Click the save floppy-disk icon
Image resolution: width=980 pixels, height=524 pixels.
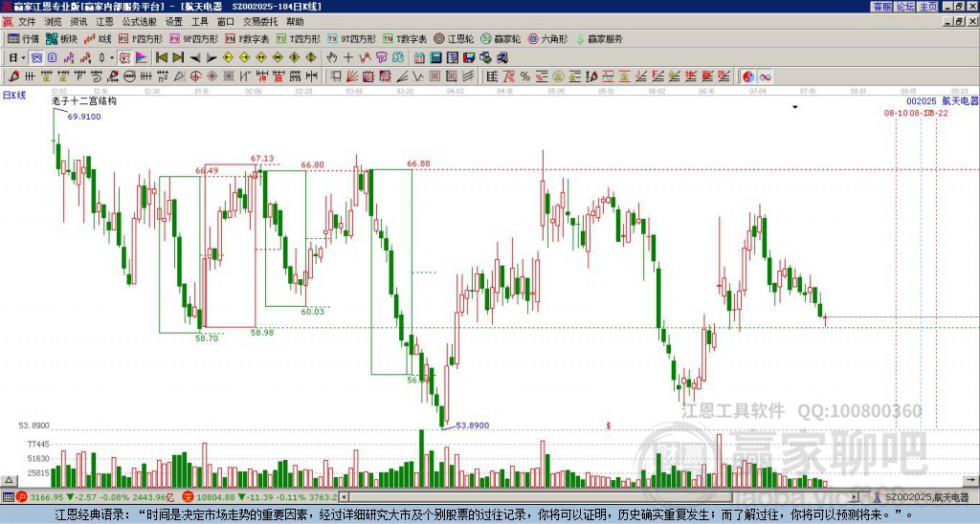tap(469, 58)
